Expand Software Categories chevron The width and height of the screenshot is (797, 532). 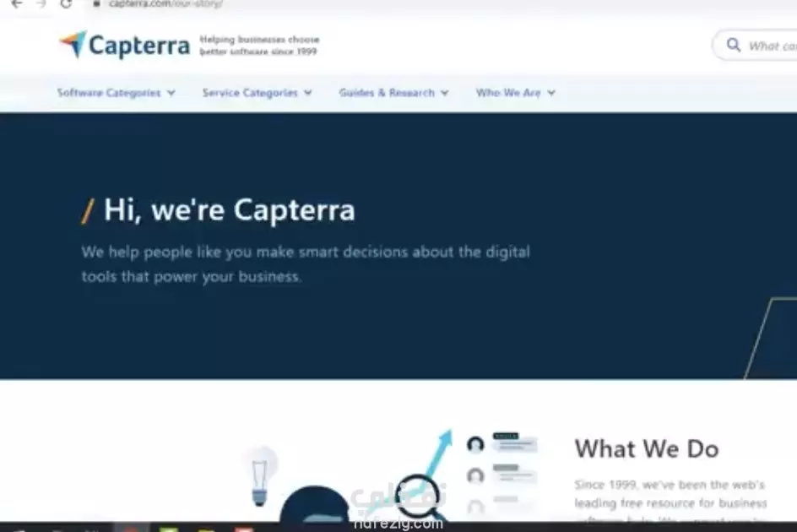click(x=171, y=93)
